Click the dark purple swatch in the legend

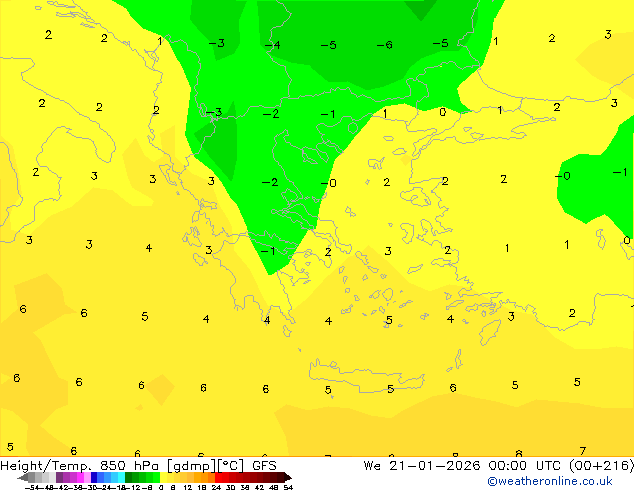pos(59,477)
